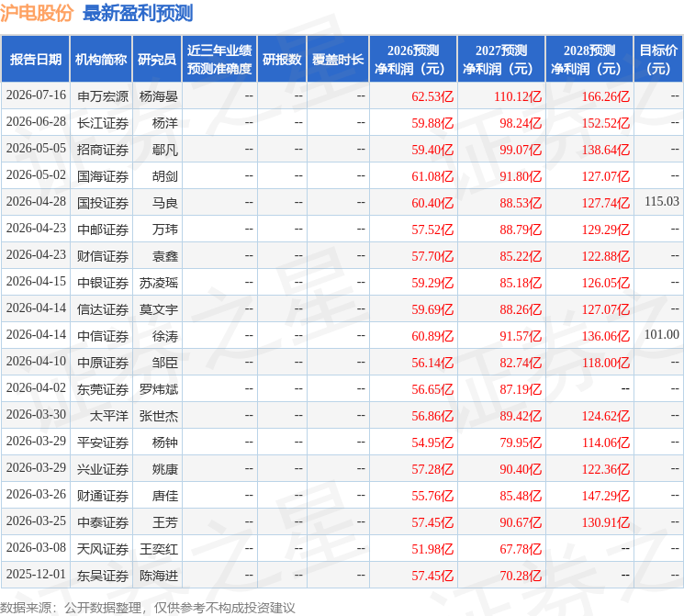Open the 申万宏源 institution cell

pyautogui.click(x=103, y=96)
